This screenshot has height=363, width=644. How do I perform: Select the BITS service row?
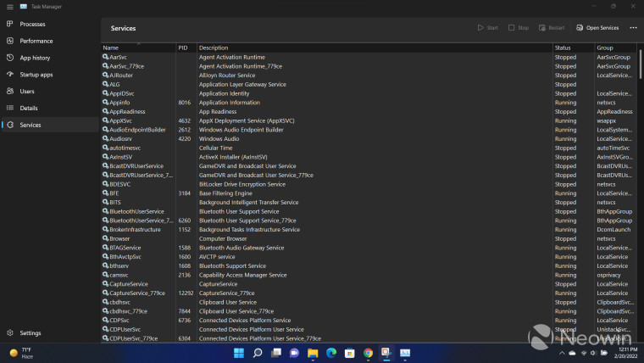coord(369,202)
